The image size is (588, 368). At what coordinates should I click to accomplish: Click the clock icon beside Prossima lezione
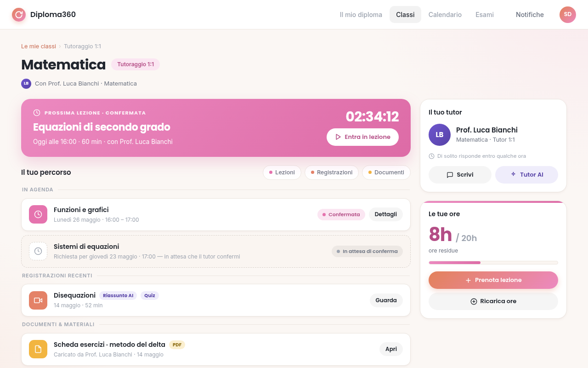[x=37, y=113]
